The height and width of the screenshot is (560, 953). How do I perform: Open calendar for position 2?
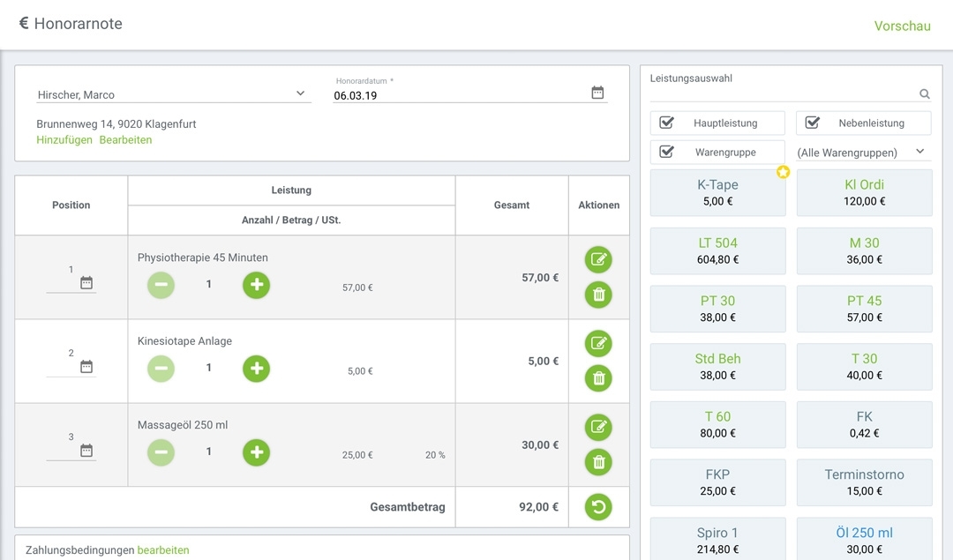tap(86, 366)
